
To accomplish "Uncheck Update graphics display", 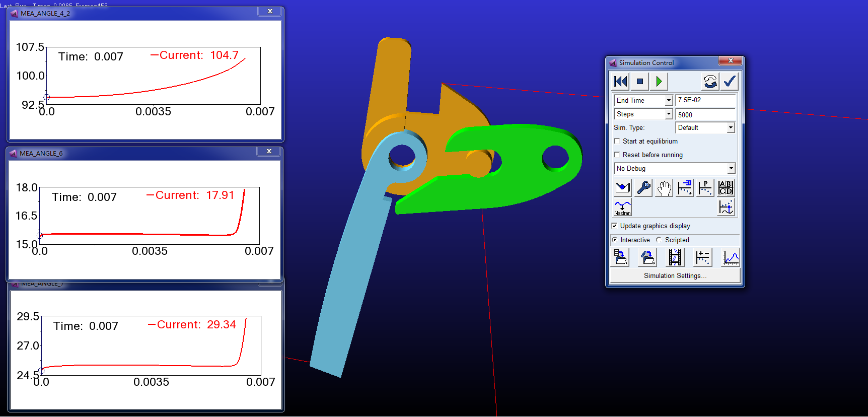I will pos(614,226).
